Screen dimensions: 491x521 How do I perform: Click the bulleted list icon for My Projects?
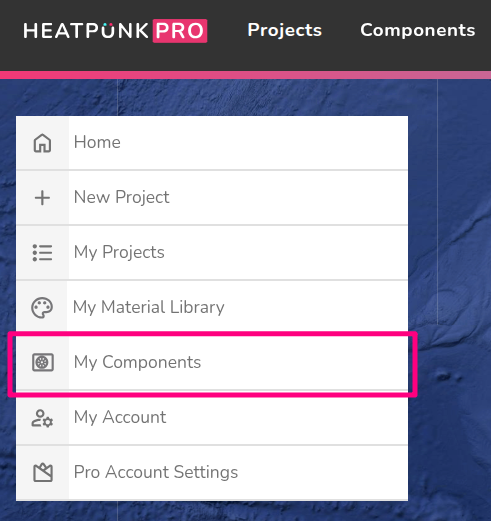pos(42,253)
